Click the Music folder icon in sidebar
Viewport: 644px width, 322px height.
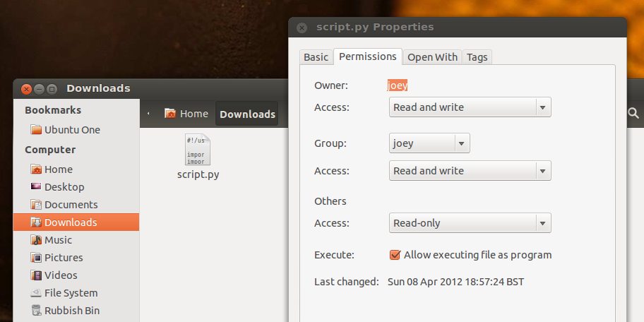pyautogui.click(x=36, y=240)
